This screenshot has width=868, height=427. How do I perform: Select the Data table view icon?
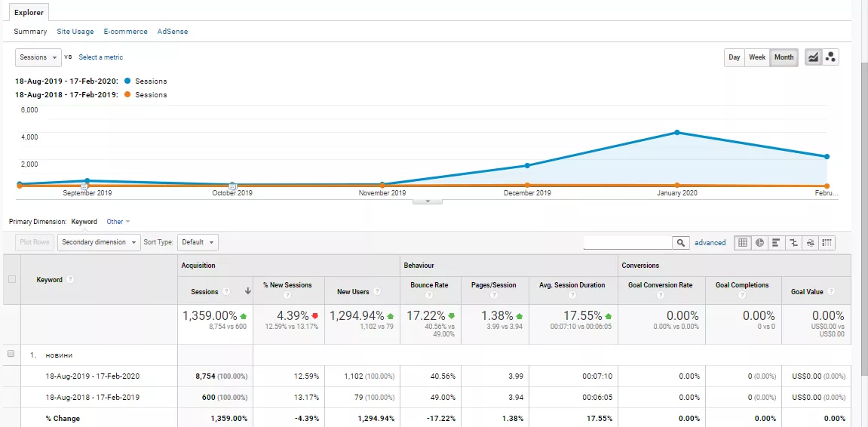tap(743, 242)
